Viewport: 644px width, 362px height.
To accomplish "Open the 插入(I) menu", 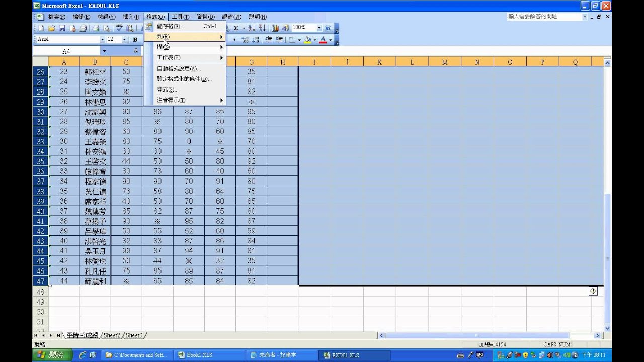I will coord(131,17).
